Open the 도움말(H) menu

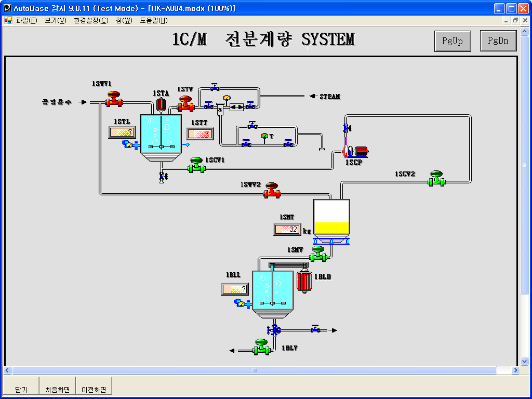(154, 21)
